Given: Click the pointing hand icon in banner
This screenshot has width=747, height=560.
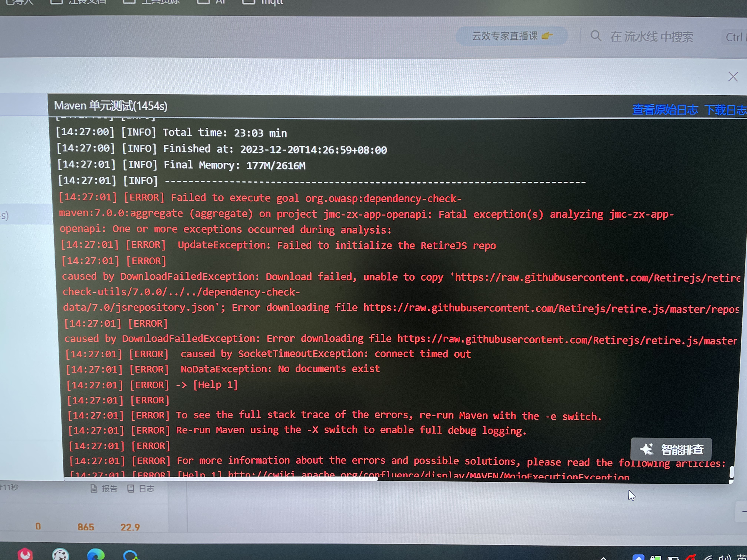Looking at the screenshot, I should pyautogui.click(x=547, y=35).
